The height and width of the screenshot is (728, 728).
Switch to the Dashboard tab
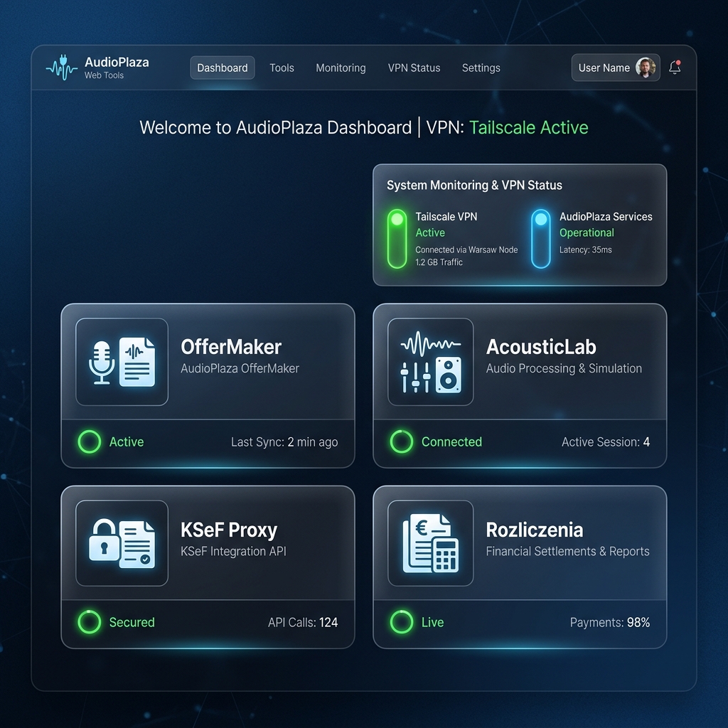pos(223,68)
